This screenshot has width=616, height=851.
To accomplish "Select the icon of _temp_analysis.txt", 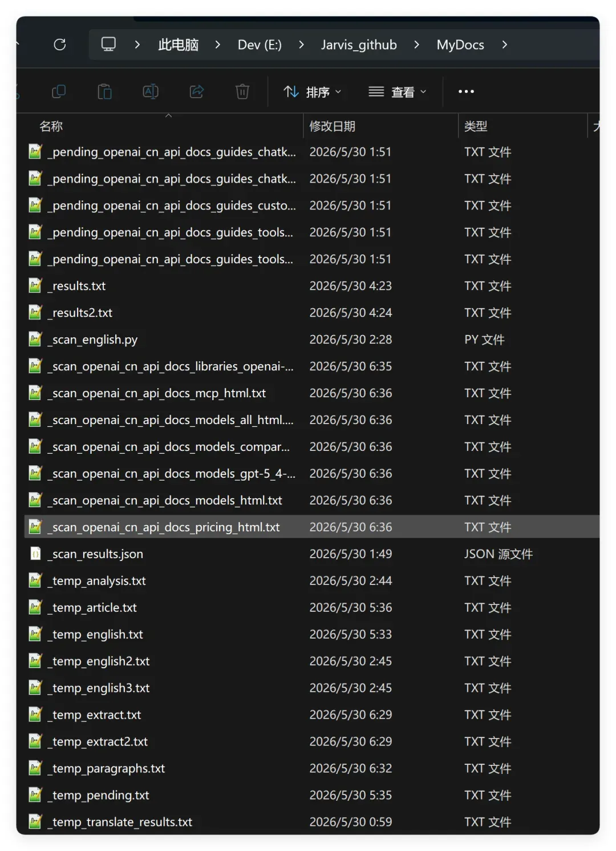I will tap(35, 580).
